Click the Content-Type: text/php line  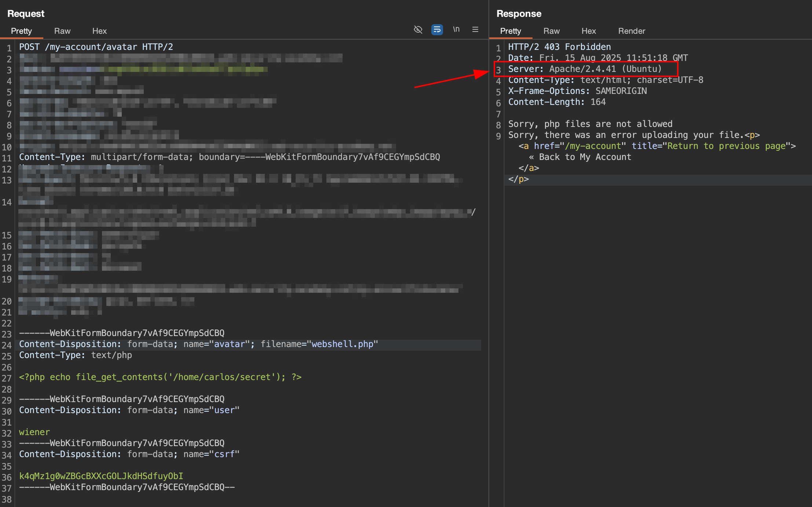pos(76,355)
